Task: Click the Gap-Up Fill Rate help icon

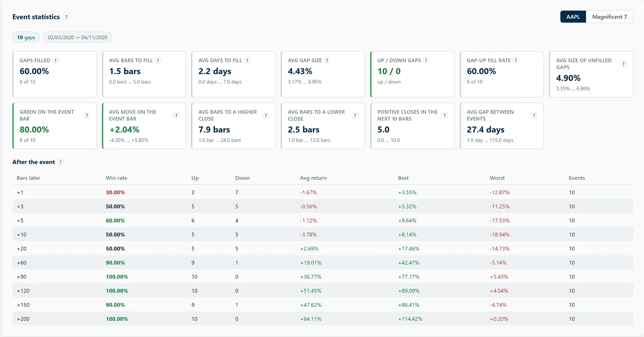Action: tap(516, 60)
